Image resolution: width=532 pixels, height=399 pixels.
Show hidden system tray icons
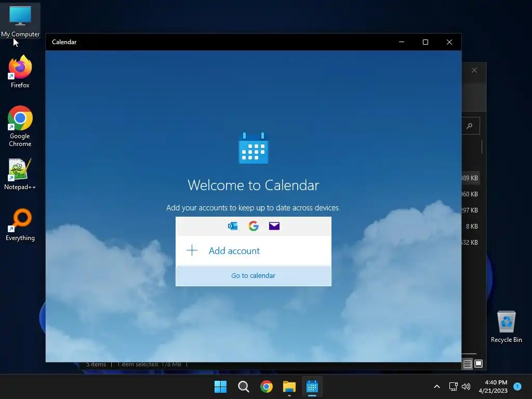(437, 387)
